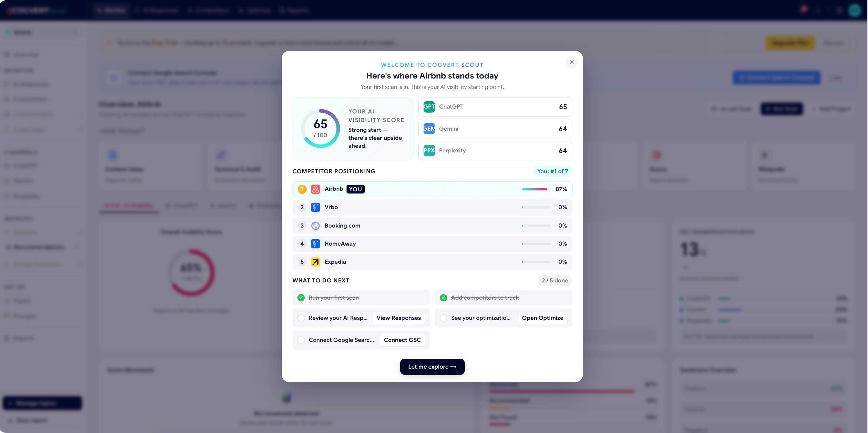The image size is (868, 433).
Task: Click the 2 / 5 done badge
Action: pos(555,281)
